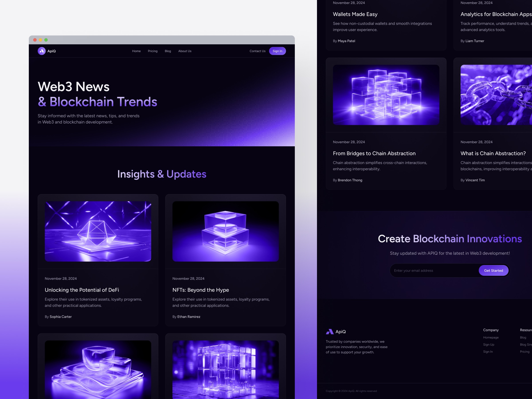Click the Homepage link in the footer
The image size is (532, 399).
491,337
